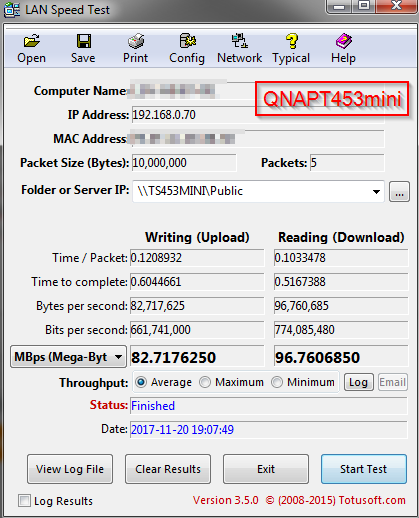This screenshot has height=518, width=419.
Task: Enable the Log Results checkbox
Action: [x=24, y=501]
